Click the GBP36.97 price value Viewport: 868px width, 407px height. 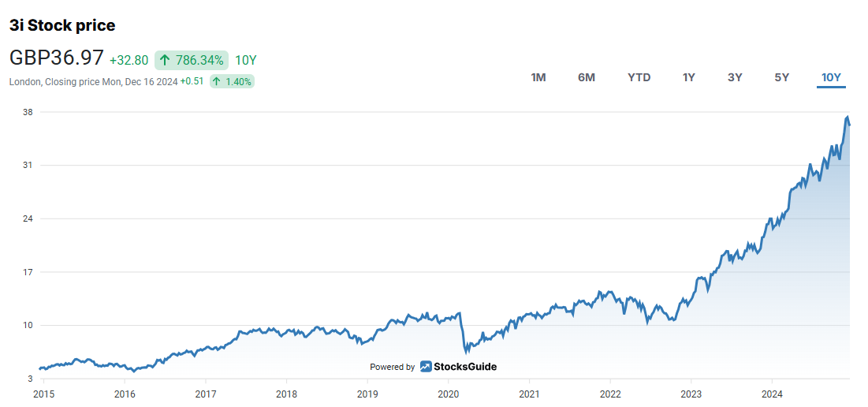57,58
